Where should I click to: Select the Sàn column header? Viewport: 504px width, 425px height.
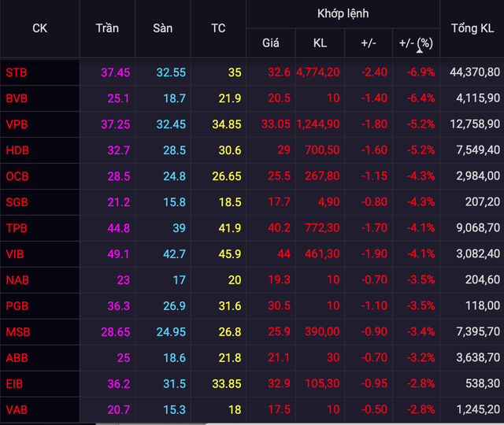pos(163,28)
